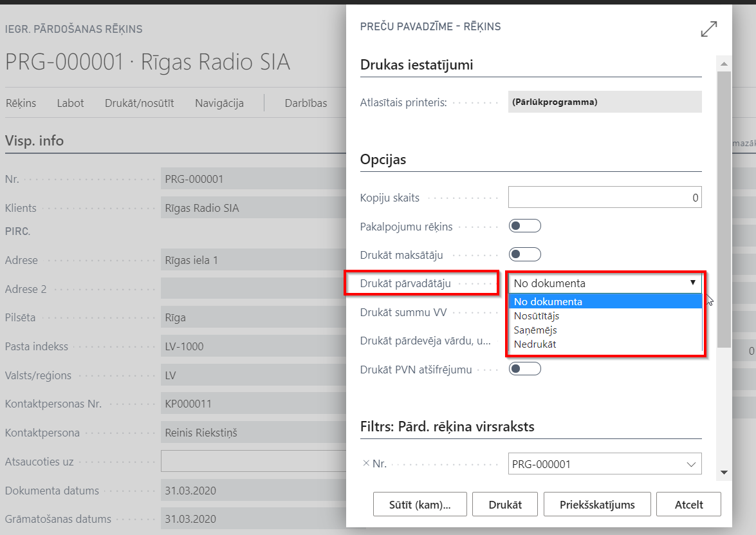The height and width of the screenshot is (535, 756).
Task: Select the Nedrukāt option
Action: [x=605, y=344]
